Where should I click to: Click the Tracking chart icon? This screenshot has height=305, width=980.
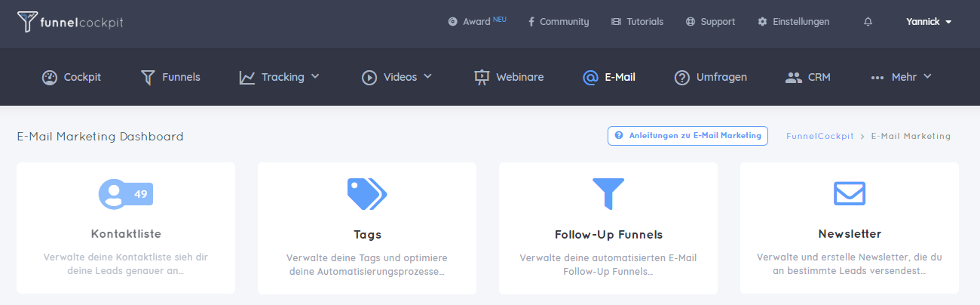pyautogui.click(x=247, y=77)
